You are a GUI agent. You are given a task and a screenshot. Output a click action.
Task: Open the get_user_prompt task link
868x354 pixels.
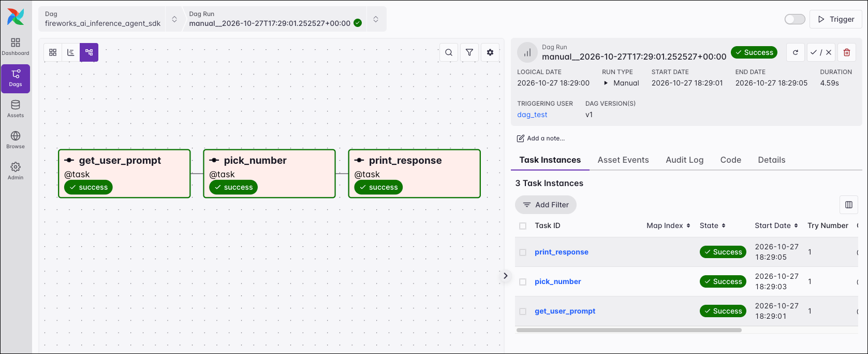565,311
